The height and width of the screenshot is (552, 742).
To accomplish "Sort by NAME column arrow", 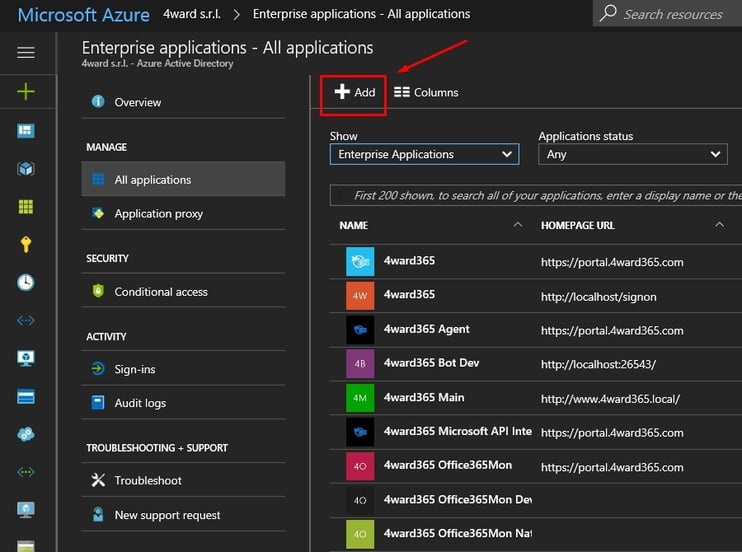I will [x=518, y=225].
